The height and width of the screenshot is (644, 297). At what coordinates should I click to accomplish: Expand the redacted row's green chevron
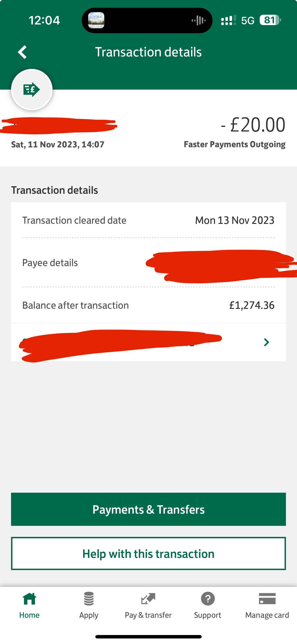[267, 342]
